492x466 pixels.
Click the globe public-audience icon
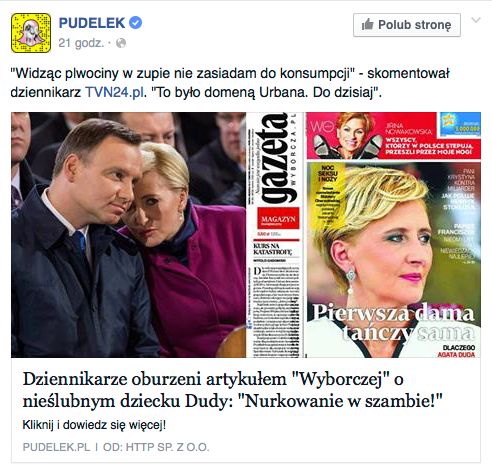[121, 43]
